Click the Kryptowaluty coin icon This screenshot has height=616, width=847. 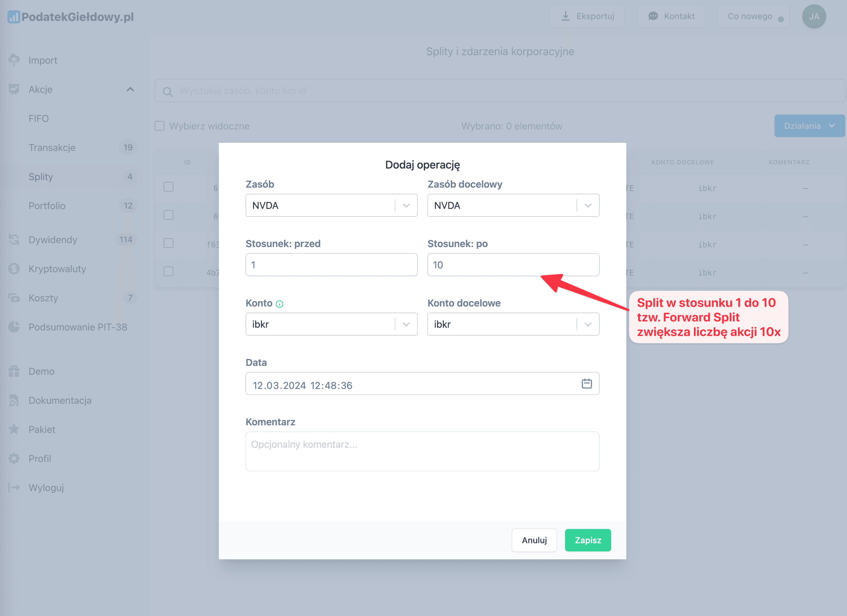14,269
